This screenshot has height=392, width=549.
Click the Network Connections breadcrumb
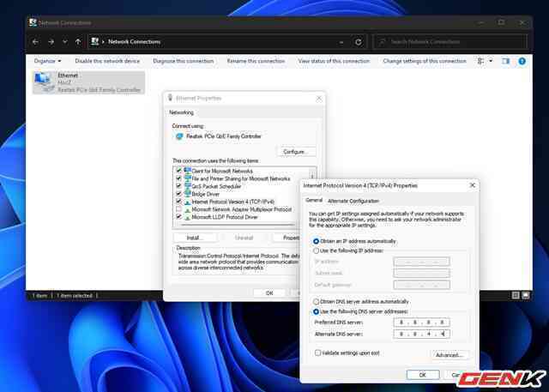point(134,42)
